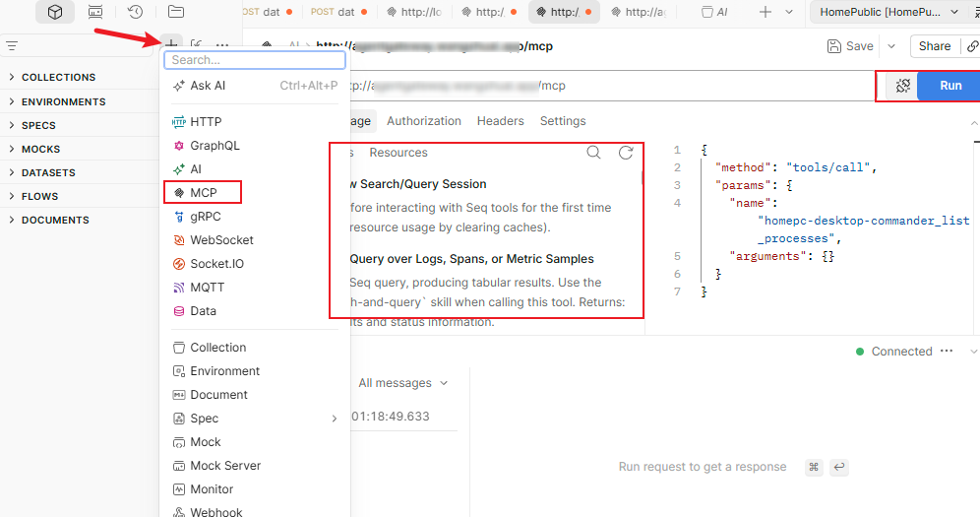The height and width of the screenshot is (517, 980).
Task: Click the blue Run button
Action: 950,86
